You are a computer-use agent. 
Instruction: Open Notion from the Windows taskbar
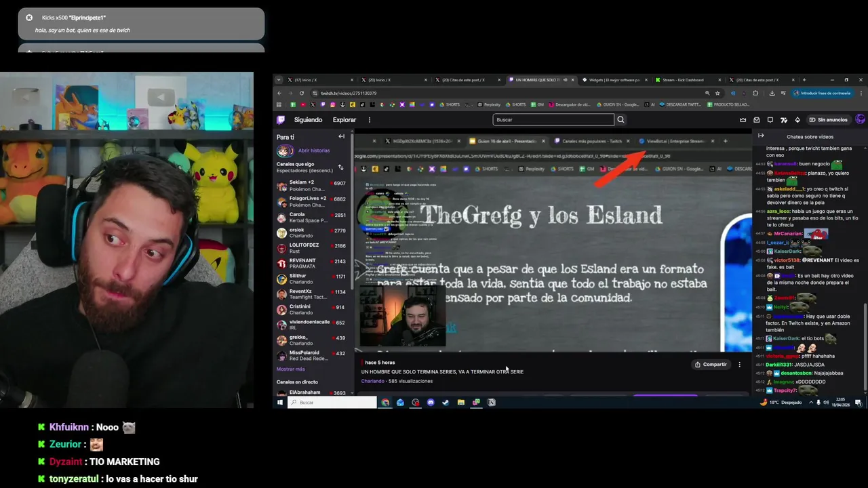492,403
